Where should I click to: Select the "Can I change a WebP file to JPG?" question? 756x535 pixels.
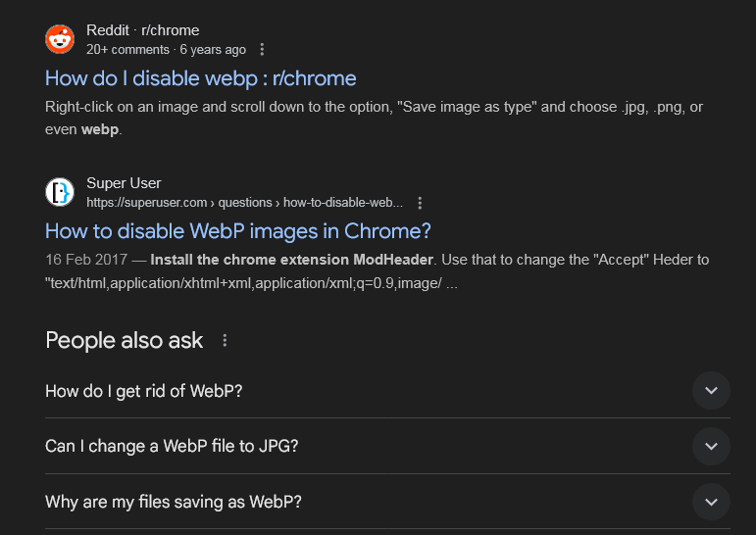(172, 446)
